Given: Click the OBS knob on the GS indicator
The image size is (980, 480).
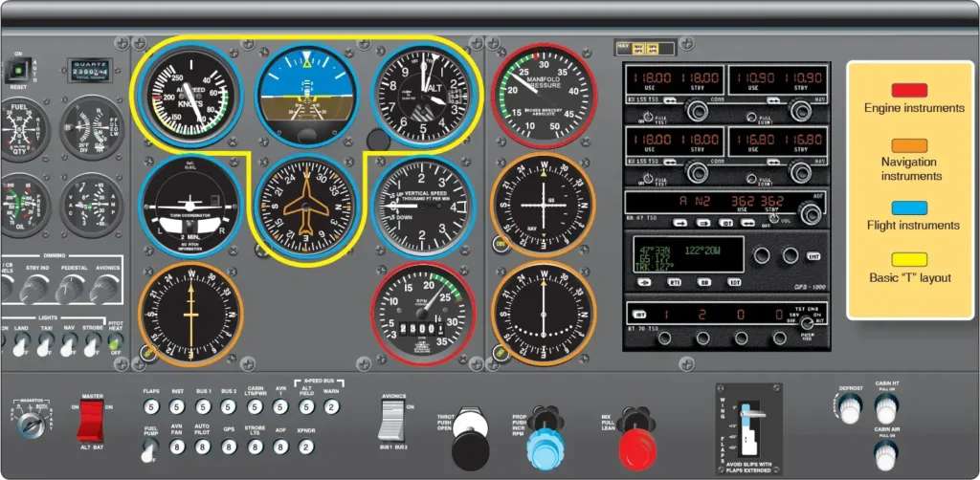Looking at the screenshot, I should pos(500,244).
